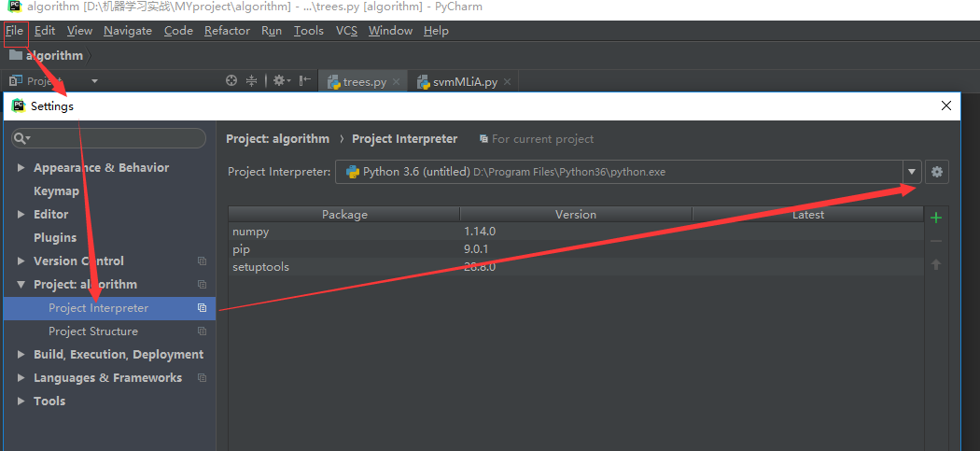Image resolution: width=980 pixels, height=451 pixels.
Task: Expand Build, Execution, Deployment settings
Action: click(x=21, y=355)
